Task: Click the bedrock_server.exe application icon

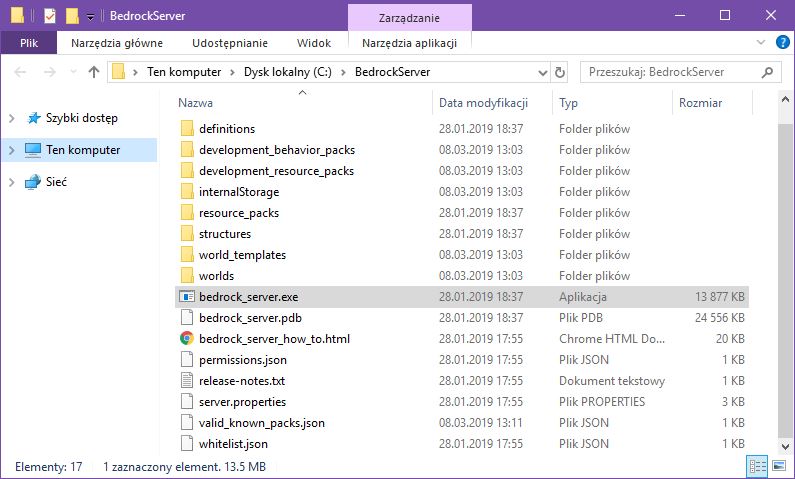Action: (187, 297)
